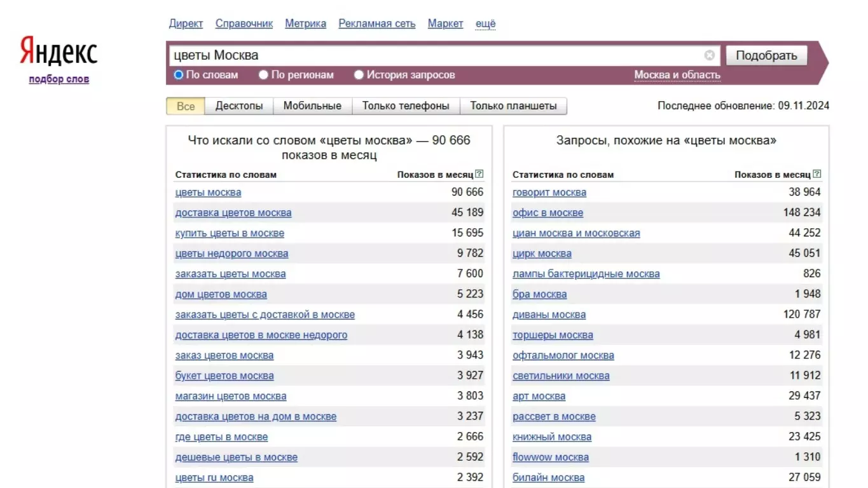
Task: Open the «Рекламная сеть» top link
Action: pos(377,24)
